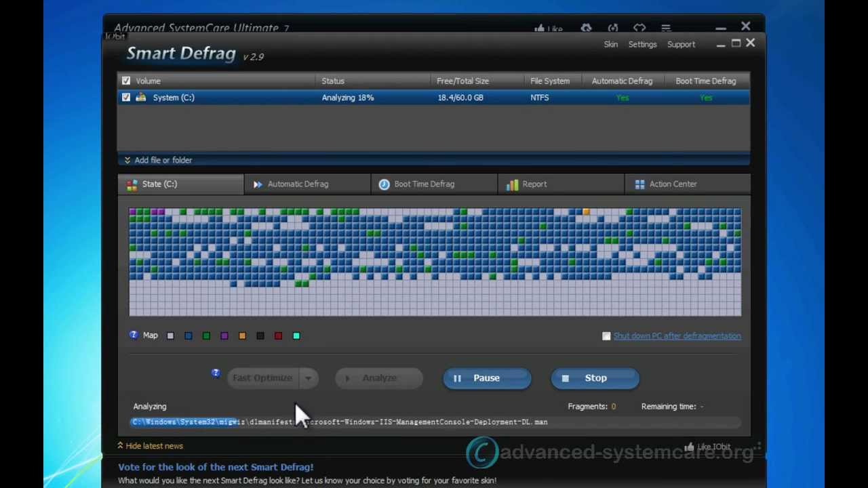This screenshot has height=488, width=868.
Task: Click the 18.4/60.0 GB size cell
Action: 460,98
